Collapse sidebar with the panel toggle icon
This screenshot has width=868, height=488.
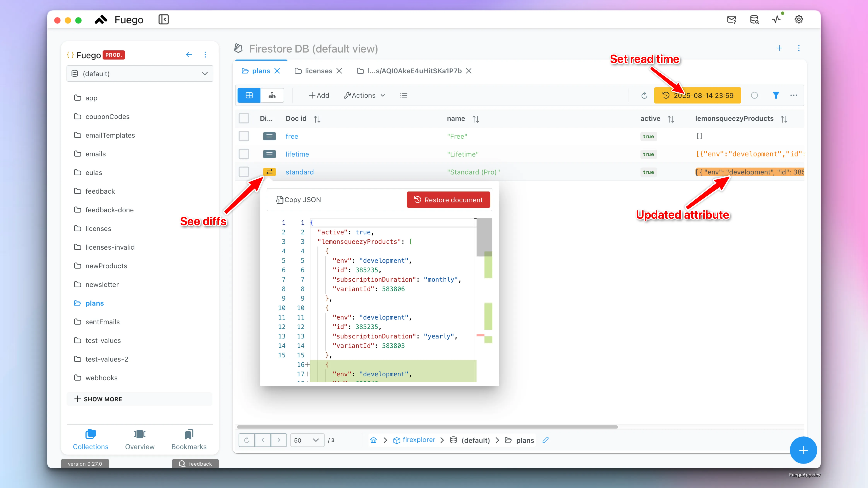(x=163, y=20)
